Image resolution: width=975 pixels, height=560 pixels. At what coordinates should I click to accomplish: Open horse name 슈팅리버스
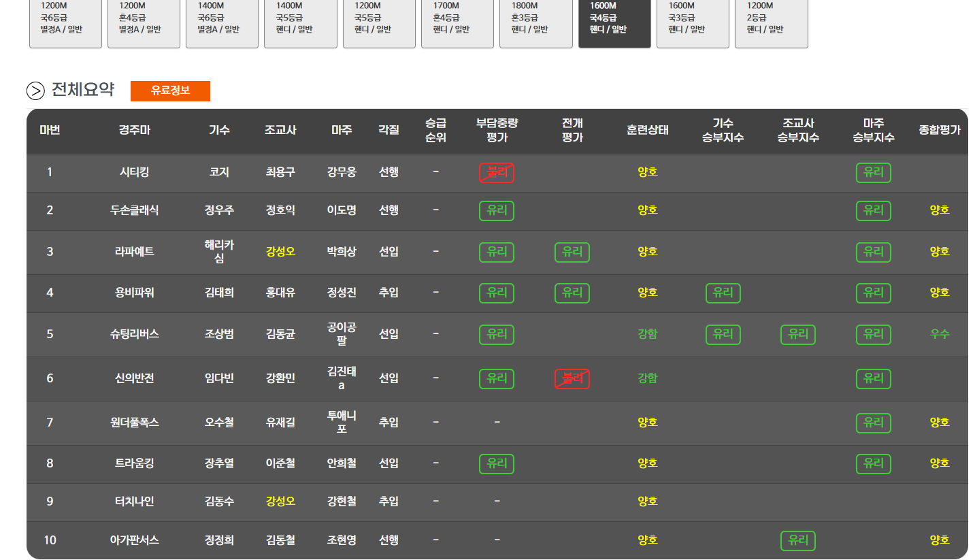tap(134, 334)
